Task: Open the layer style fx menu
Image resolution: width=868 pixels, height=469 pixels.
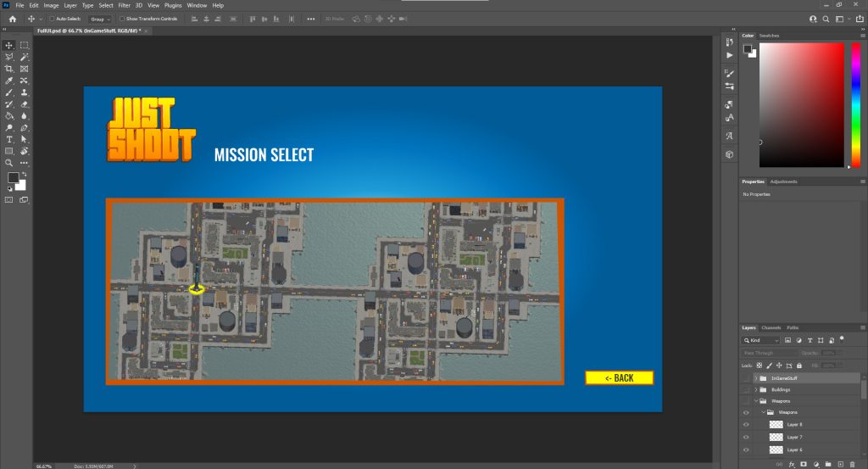Action: pyautogui.click(x=791, y=464)
